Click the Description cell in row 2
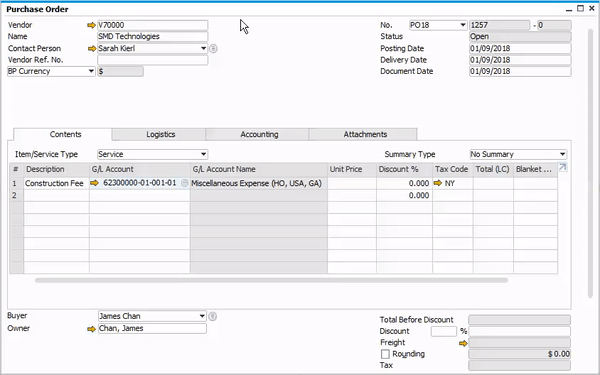The image size is (600, 375). tap(57, 196)
